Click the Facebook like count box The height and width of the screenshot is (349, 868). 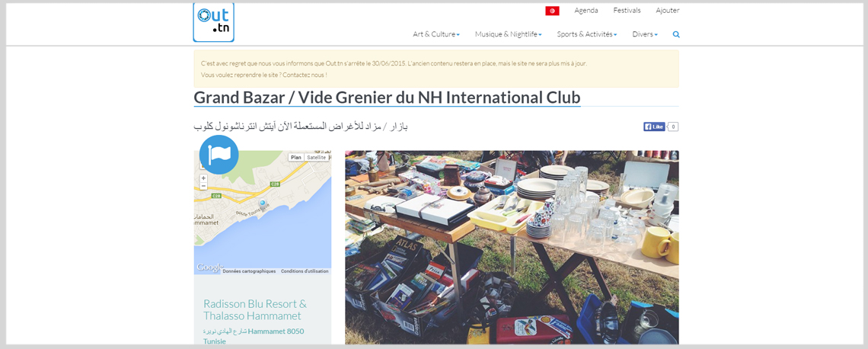coord(673,126)
